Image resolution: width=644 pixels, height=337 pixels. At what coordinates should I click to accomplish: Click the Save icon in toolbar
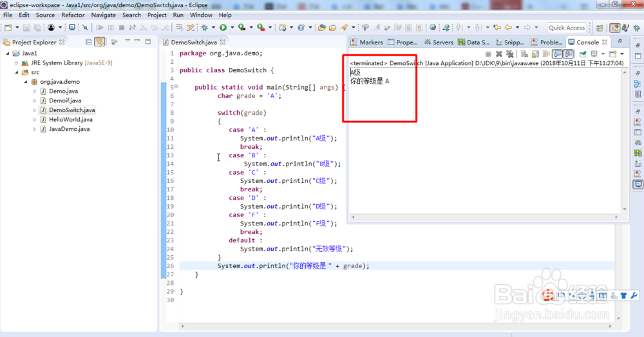pyautogui.click(x=26, y=28)
